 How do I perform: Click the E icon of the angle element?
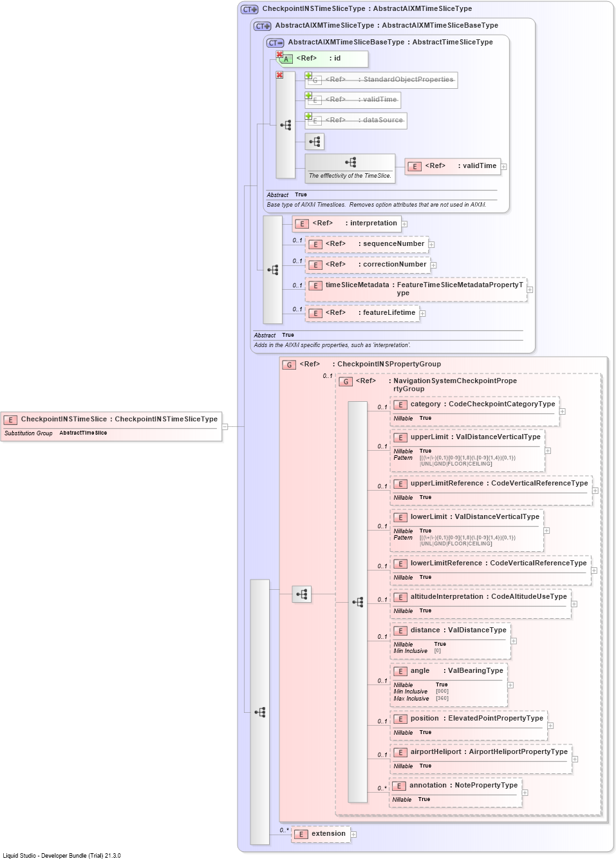pos(400,672)
